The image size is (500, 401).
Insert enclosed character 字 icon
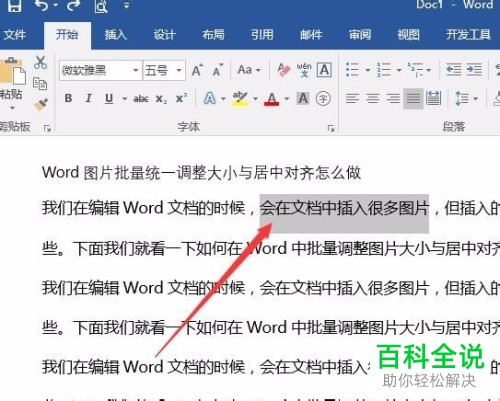[x=323, y=98]
